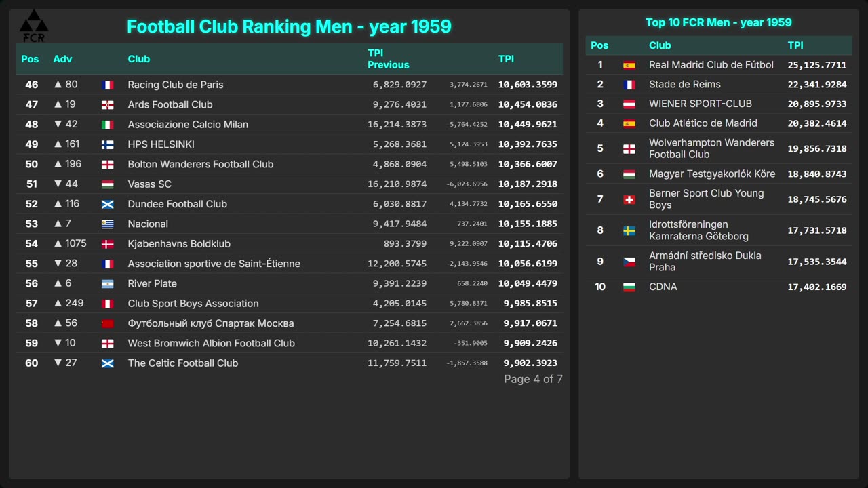Select club name HPS HELSINKI
This screenshot has width=868, height=488.
click(x=161, y=144)
